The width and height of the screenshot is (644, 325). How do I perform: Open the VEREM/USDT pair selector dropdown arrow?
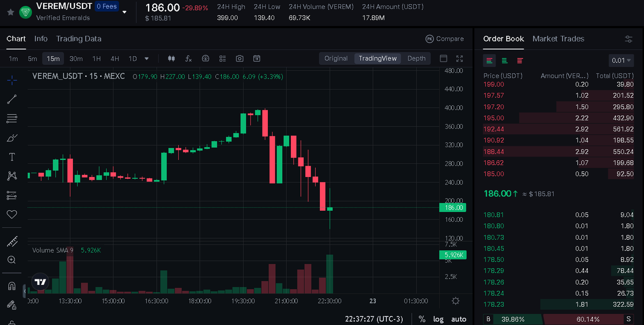pos(125,12)
